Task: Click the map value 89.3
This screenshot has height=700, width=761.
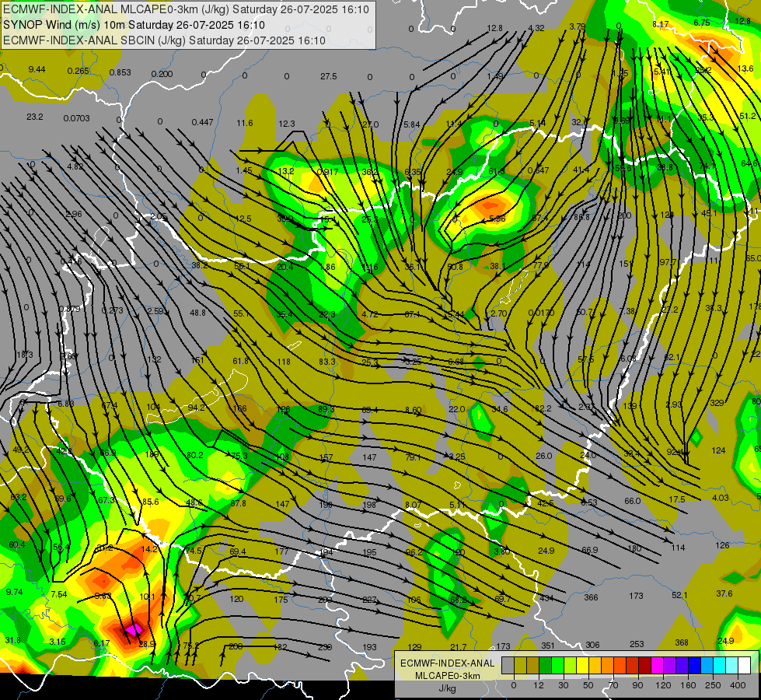Action: click(x=326, y=409)
